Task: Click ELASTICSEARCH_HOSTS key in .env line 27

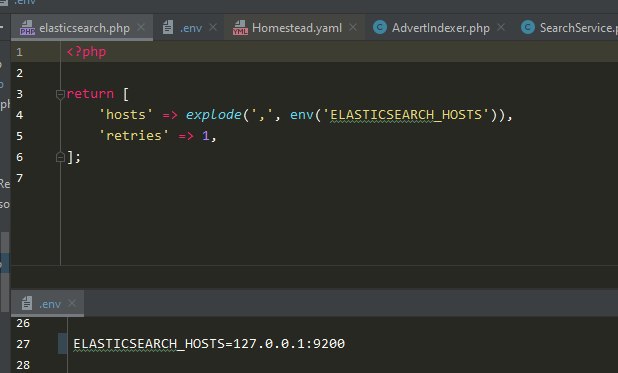Action: point(149,344)
